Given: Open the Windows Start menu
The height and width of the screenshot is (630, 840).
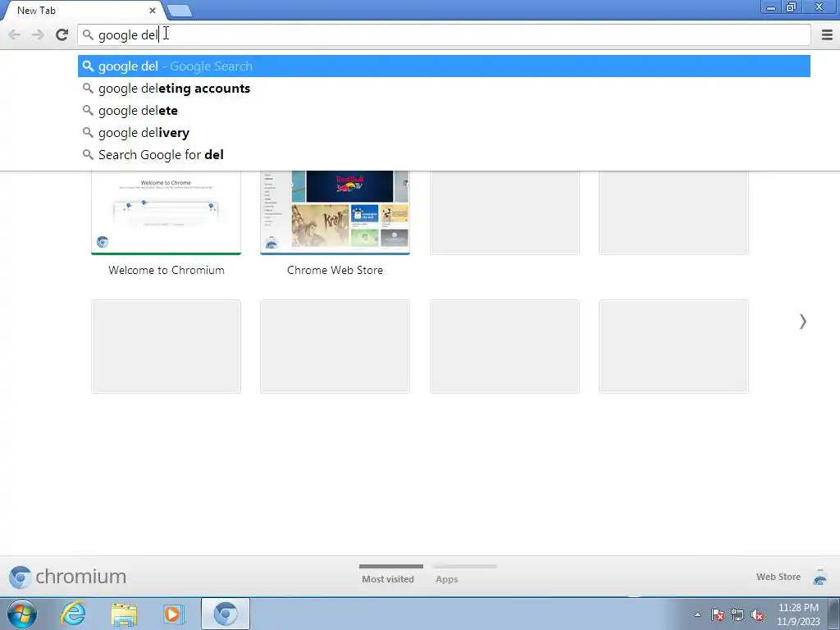Looking at the screenshot, I should [x=22, y=614].
